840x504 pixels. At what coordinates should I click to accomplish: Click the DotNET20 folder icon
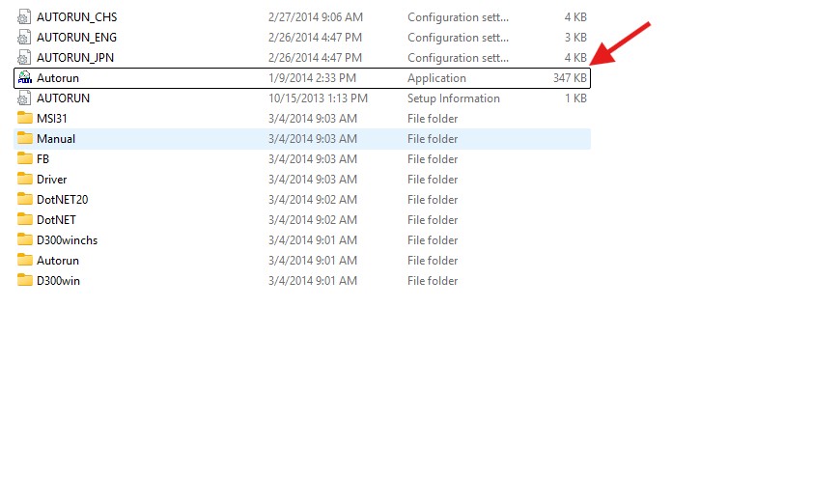[25, 199]
